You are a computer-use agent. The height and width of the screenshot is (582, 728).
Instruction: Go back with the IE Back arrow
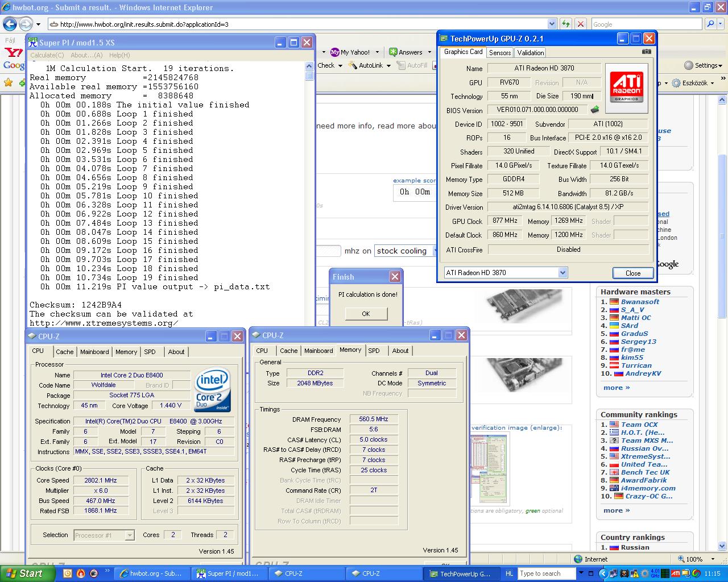(10, 24)
